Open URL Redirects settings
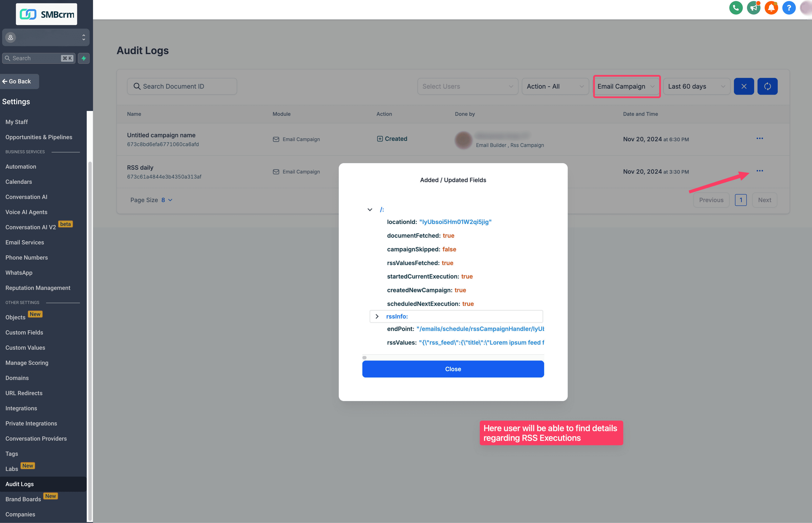Viewport: 812px width, 523px height. [x=24, y=393]
